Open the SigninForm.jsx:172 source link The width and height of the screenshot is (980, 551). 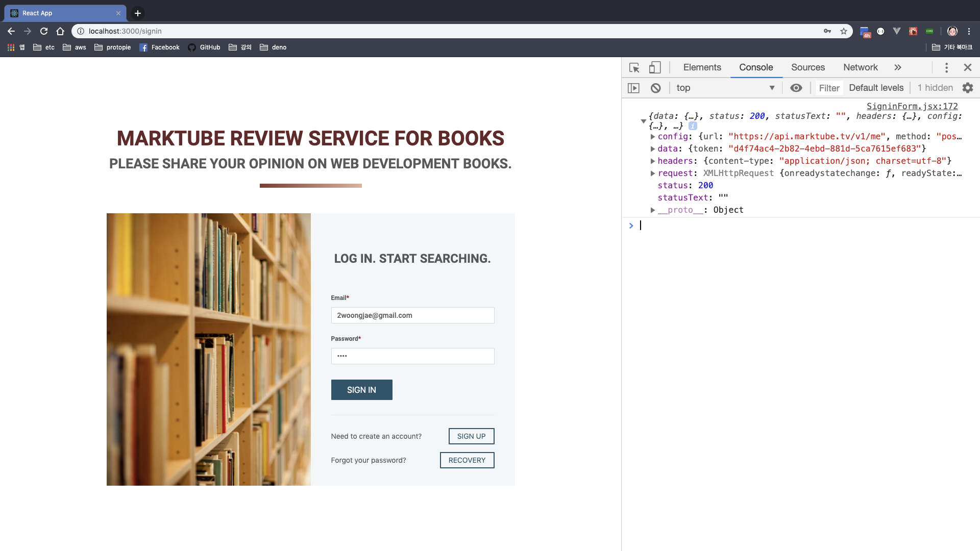[912, 106]
